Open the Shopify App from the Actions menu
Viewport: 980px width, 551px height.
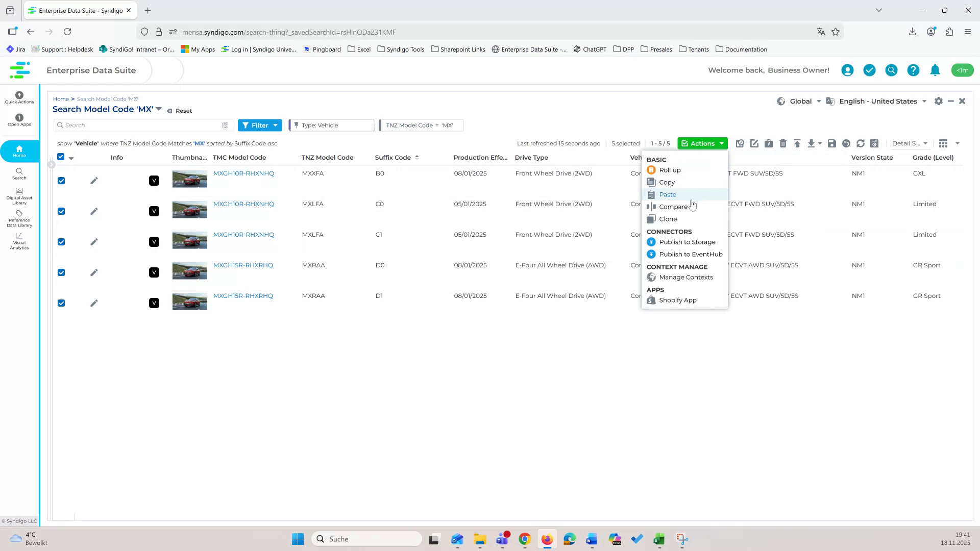click(x=677, y=300)
